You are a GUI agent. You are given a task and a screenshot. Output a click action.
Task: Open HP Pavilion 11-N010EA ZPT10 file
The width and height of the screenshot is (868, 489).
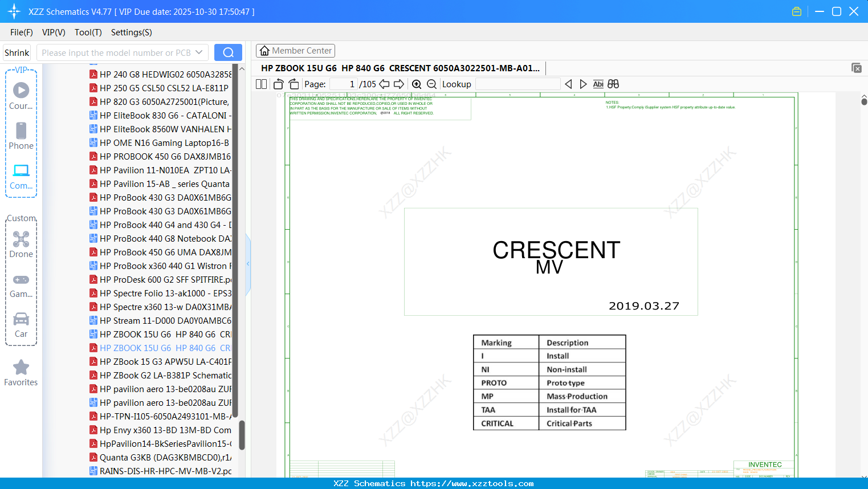tap(161, 170)
